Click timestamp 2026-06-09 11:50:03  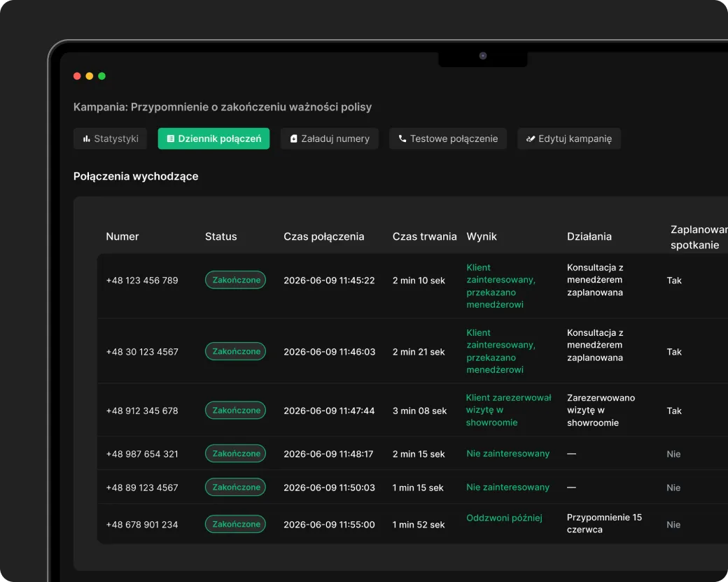tap(329, 488)
